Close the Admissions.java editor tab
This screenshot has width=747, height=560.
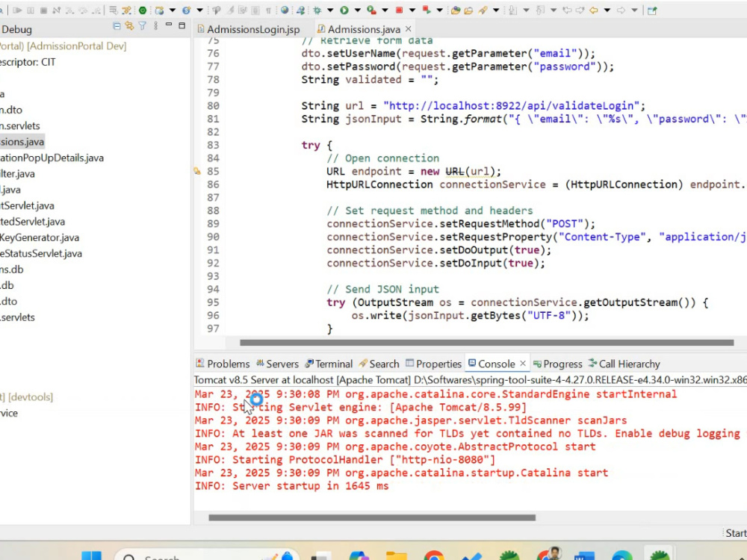click(409, 30)
